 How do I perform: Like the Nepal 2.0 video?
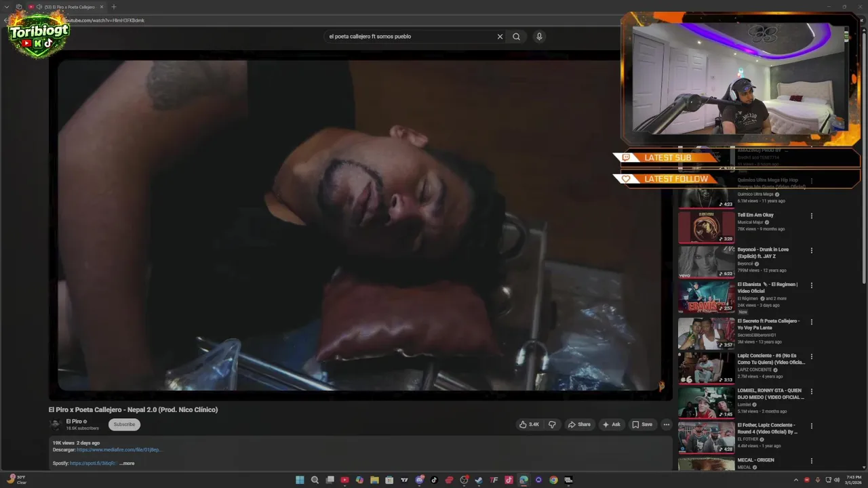point(529,424)
